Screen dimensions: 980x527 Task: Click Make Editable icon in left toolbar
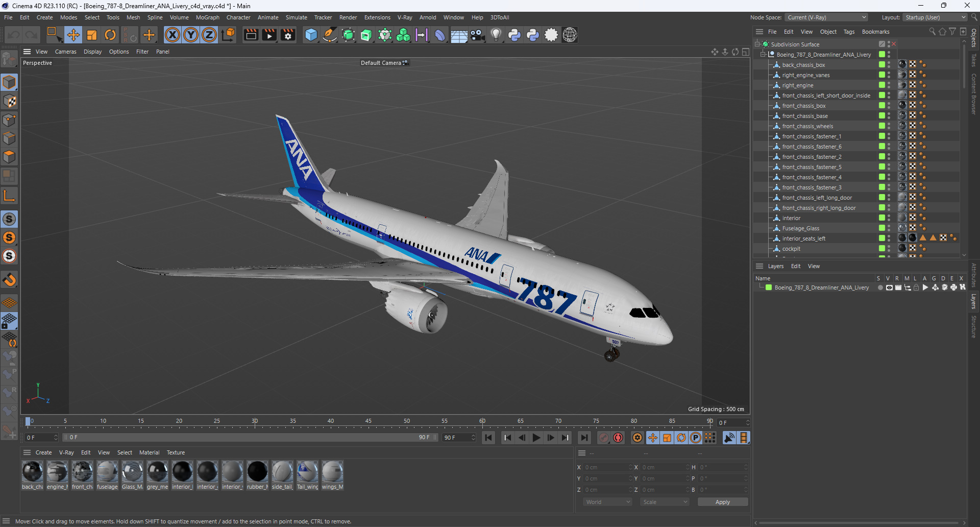[x=9, y=59]
